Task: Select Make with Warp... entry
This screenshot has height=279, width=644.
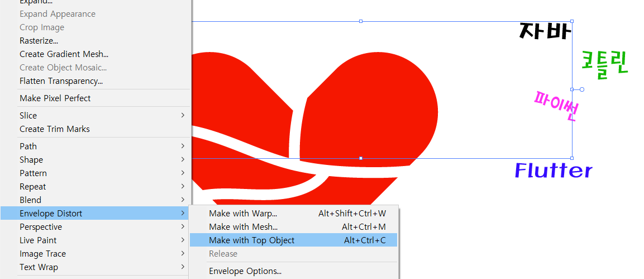Action: point(293,214)
